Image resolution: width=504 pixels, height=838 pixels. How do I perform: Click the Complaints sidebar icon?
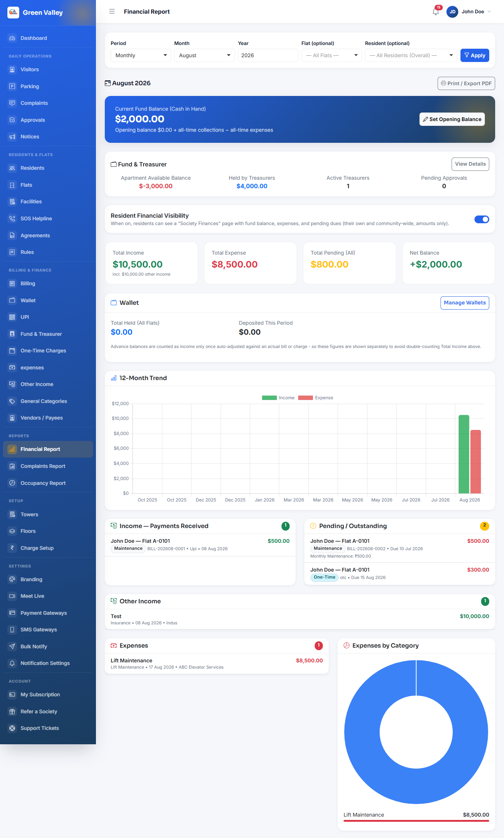(x=12, y=103)
